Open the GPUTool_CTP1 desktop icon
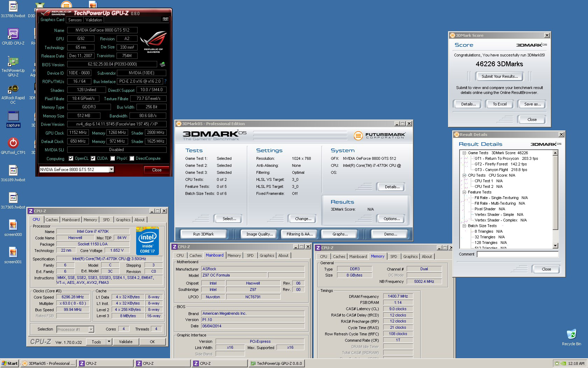This screenshot has height=368, width=588. point(13,143)
